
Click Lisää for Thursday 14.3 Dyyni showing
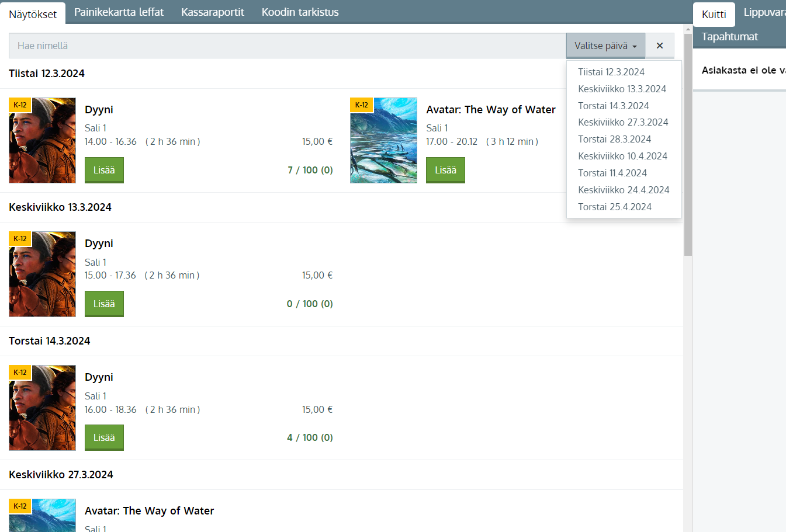(x=104, y=437)
